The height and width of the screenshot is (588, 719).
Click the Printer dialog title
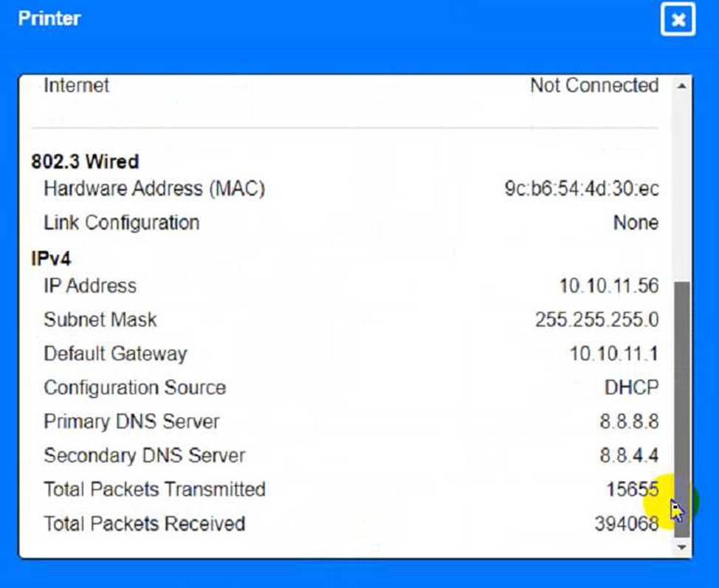point(49,18)
